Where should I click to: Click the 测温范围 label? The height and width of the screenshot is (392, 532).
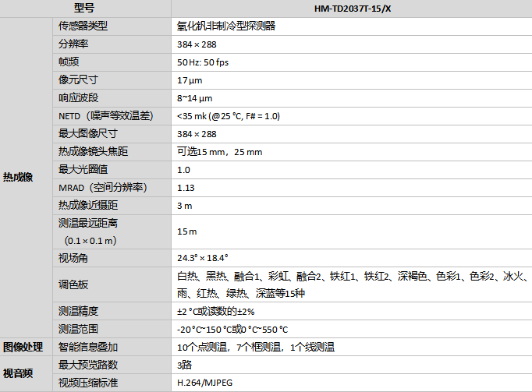pyautogui.click(x=78, y=329)
